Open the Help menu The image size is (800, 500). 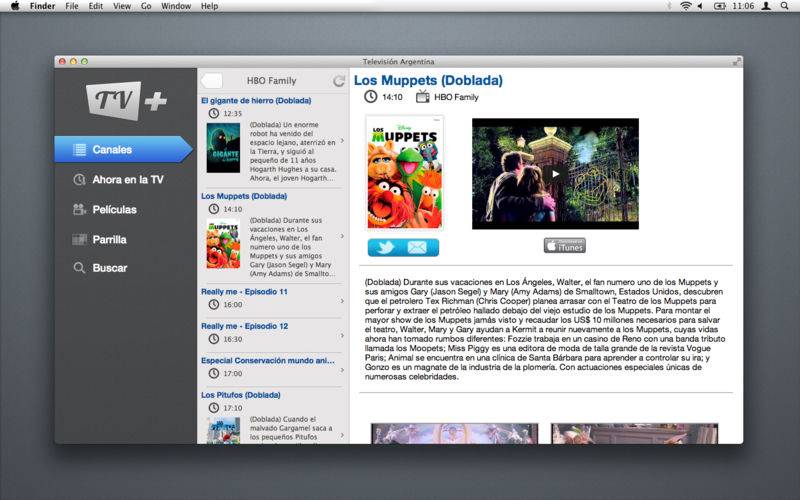[x=209, y=6]
